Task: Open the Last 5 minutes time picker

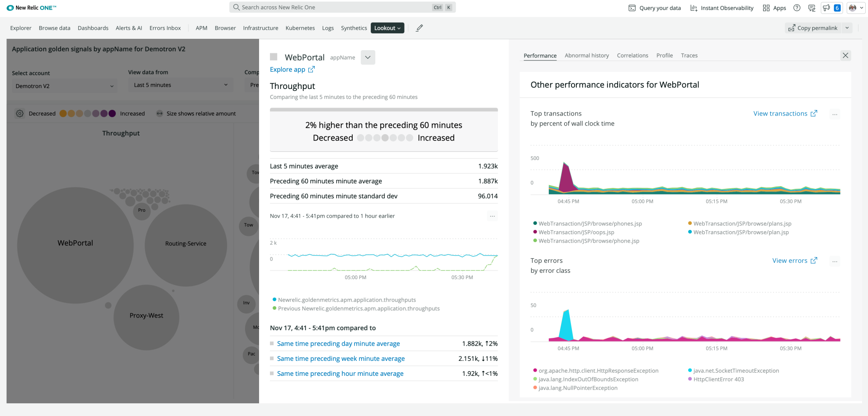Action: (180, 85)
